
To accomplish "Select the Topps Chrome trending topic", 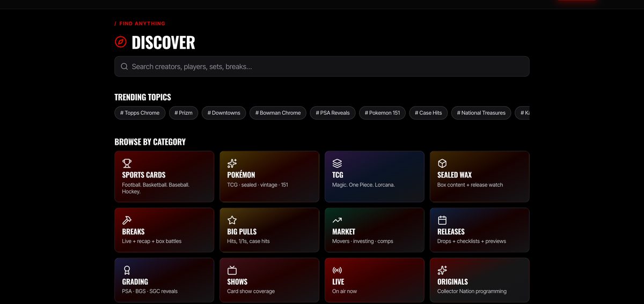I will tap(140, 113).
